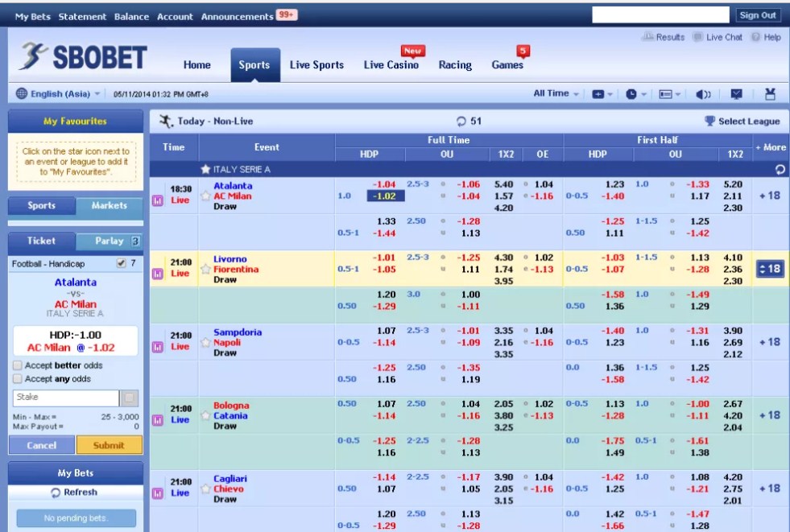The width and height of the screenshot is (790, 532).
Task: Open the All Time filter dropdown
Action: pyautogui.click(x=556, y=93)
